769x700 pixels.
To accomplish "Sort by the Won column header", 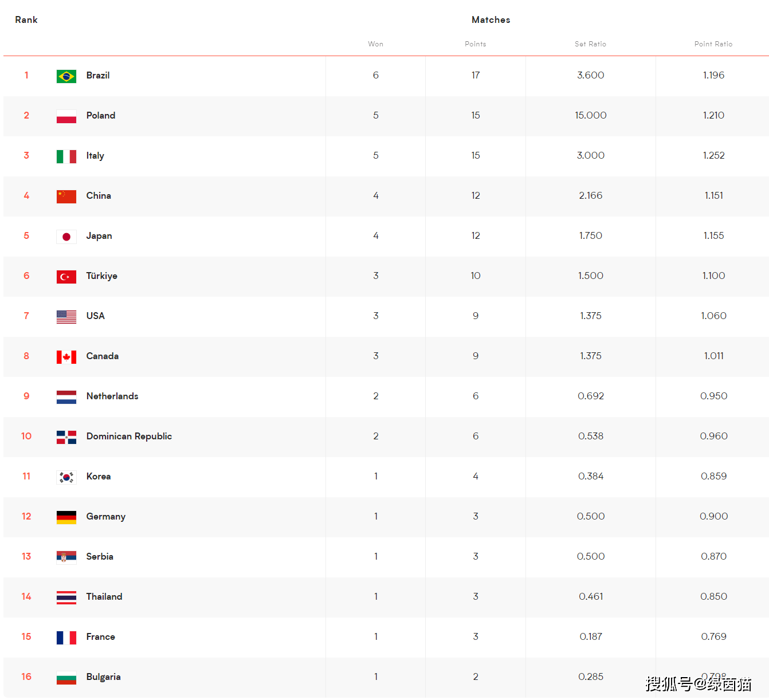I will [375, 44].
